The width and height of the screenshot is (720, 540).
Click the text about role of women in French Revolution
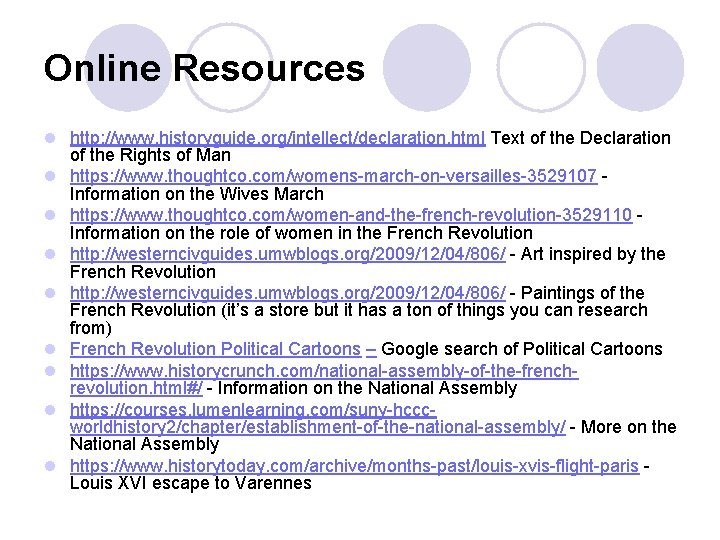(x=301, y=233)
